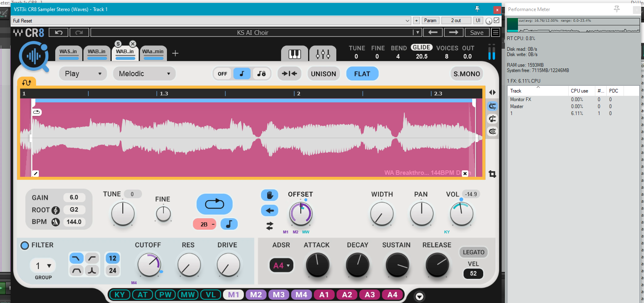Open the mixer sliders view icon
Screen dimensions: 644x303
[x=323, y=54]
